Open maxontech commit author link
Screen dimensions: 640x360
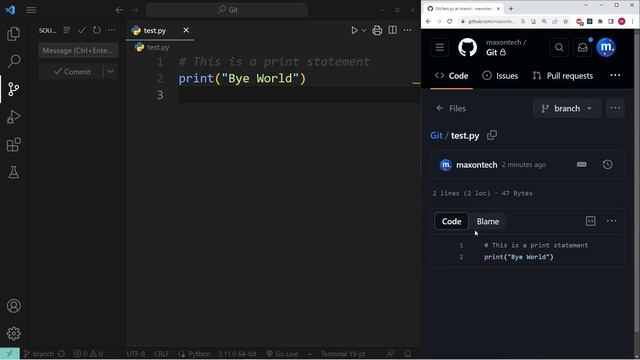click(477, 165)
